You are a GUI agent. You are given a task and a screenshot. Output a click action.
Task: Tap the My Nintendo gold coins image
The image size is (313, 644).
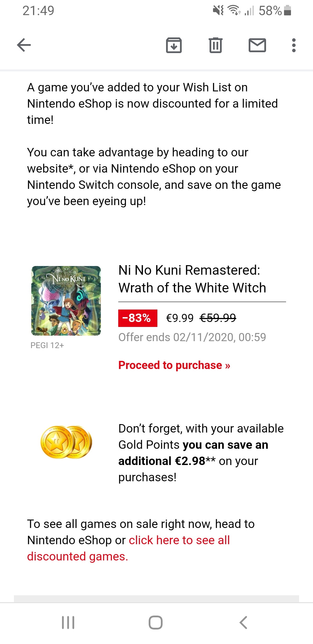[x=66, y=442]
